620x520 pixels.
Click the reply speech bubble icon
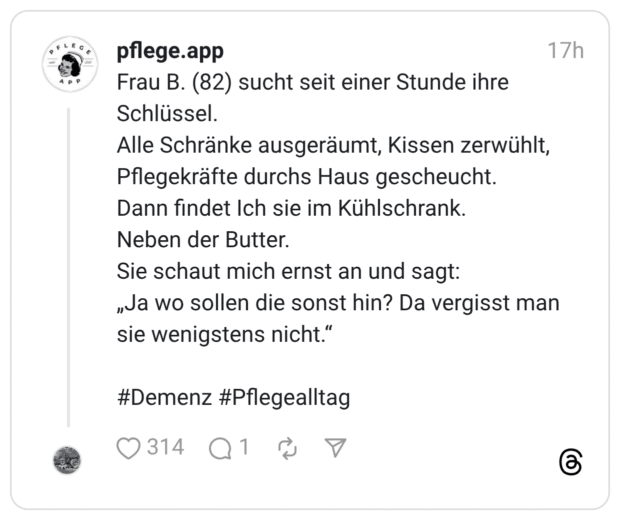coord(220,448)
